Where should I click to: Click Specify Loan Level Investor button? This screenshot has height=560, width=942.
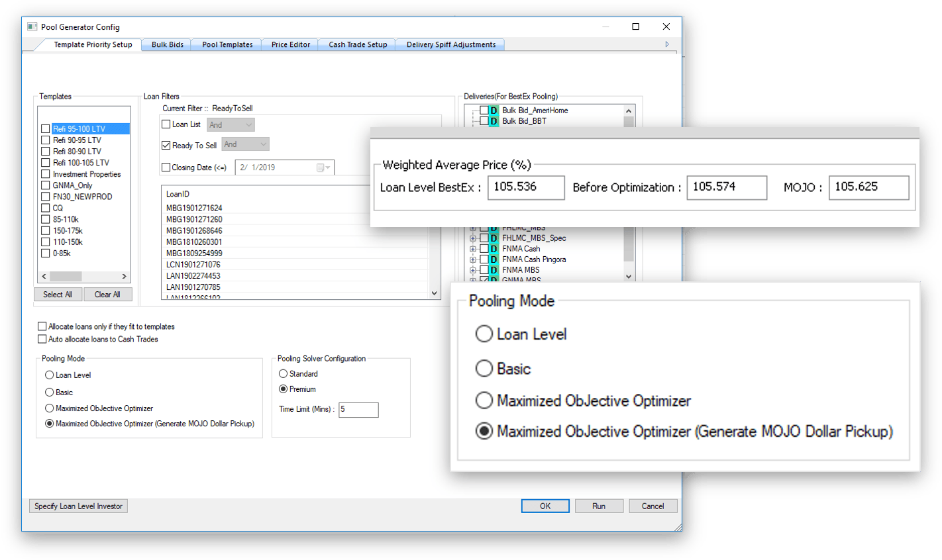(x=78, y=506)
